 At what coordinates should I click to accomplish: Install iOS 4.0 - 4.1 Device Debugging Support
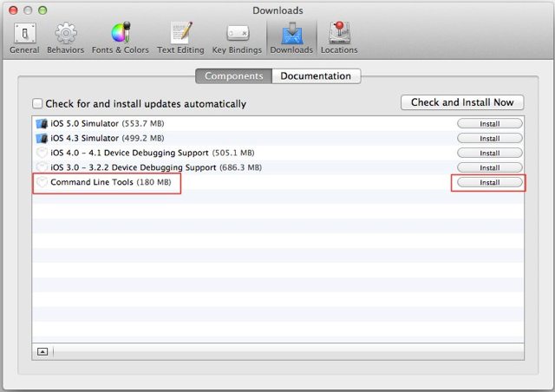(x=489, y=154)
